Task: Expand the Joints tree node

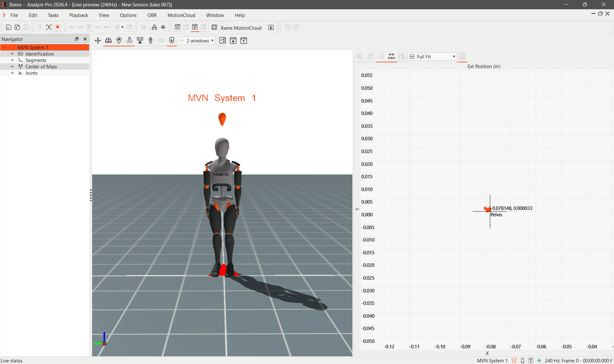Action: tap(12, 73)
